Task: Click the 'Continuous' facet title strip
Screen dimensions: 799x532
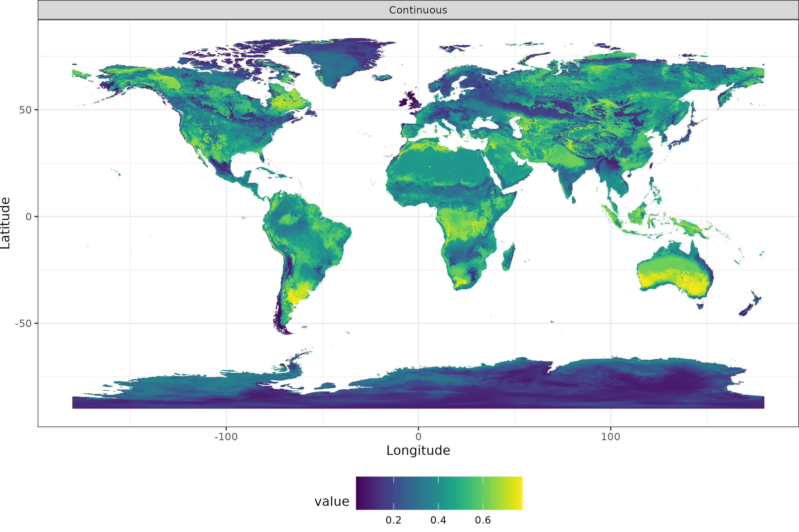Action: pos(418,10)
